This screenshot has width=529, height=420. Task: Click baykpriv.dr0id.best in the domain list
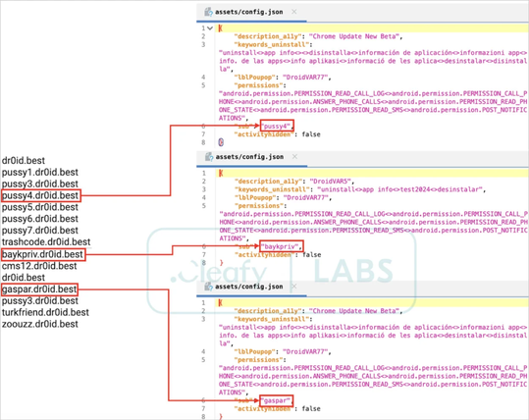coord(43,254)
